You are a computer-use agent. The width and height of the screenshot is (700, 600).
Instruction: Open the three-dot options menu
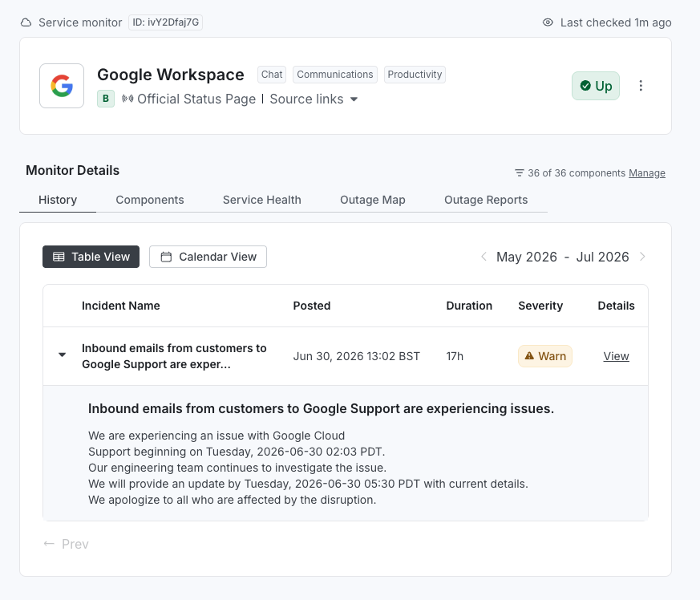pyautogui.click(x=641, y=86)
